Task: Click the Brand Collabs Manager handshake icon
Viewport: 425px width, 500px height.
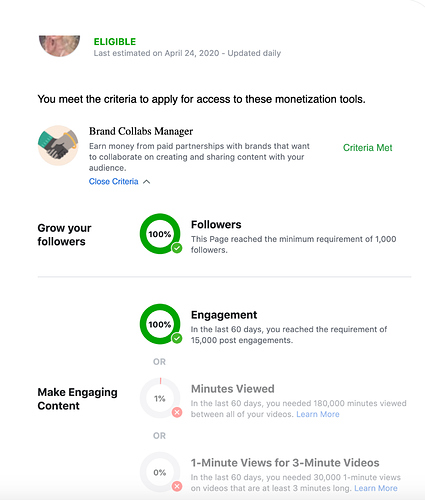Action: click(x=58, y=145)
